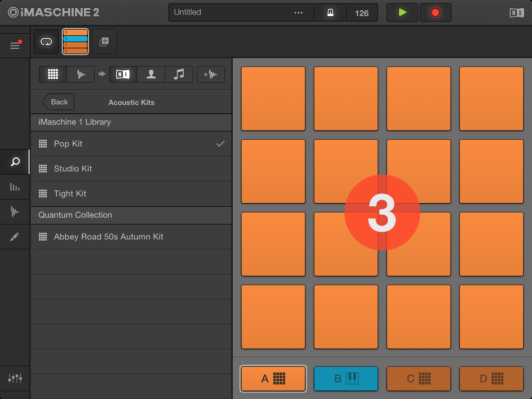The width and height of the screenshot is (532, 399).
Task: Start recording with red record button
Action: coord(435,12)
